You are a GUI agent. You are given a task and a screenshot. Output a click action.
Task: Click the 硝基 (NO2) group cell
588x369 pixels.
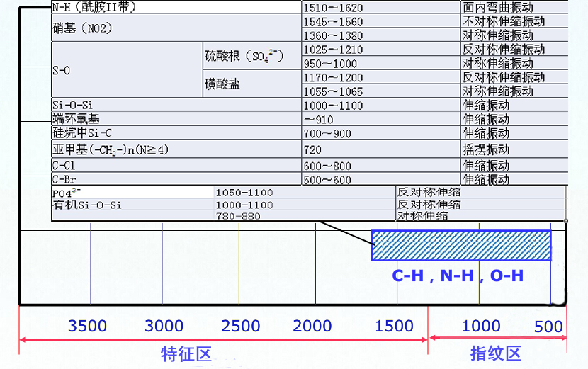[176, 28]
